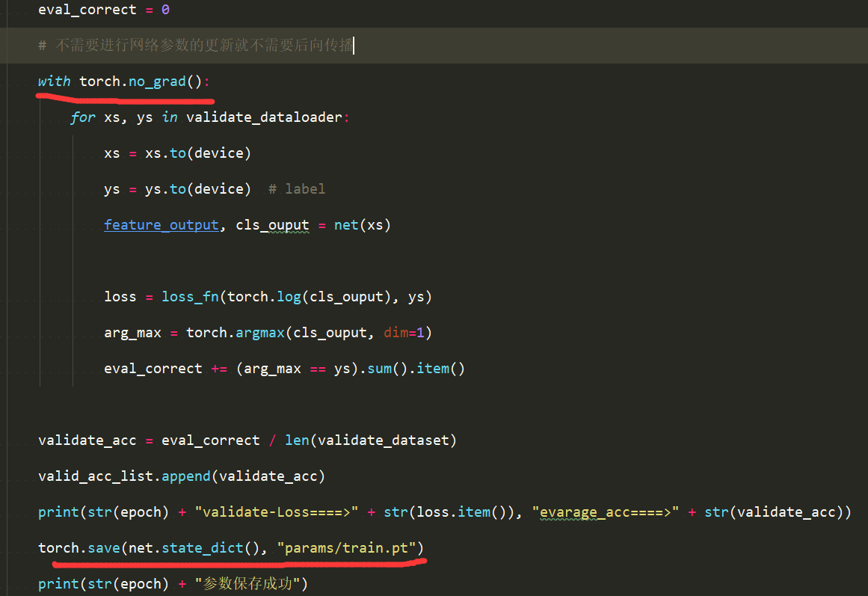The height and width of the screenshot is (596, 868).
Task: Click the validate_acc division expression
Action: click(247, 440)
